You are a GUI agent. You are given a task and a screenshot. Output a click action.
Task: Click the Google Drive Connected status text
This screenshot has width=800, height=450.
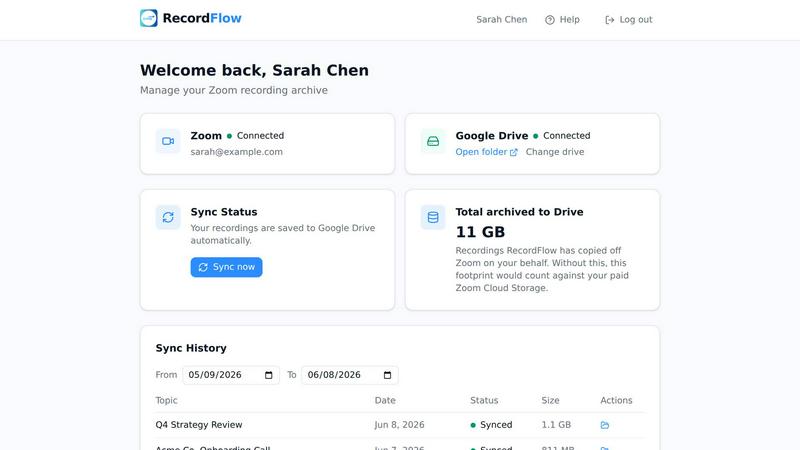(566, 136)
